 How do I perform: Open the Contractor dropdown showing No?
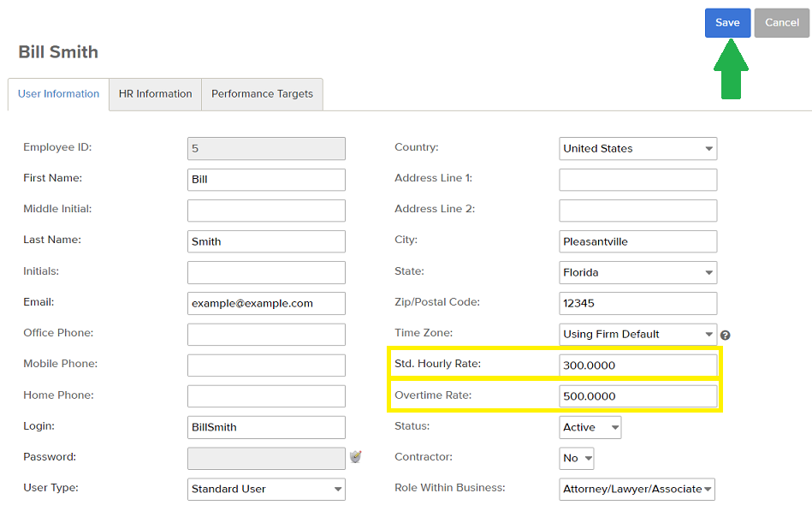coord(577,458)
